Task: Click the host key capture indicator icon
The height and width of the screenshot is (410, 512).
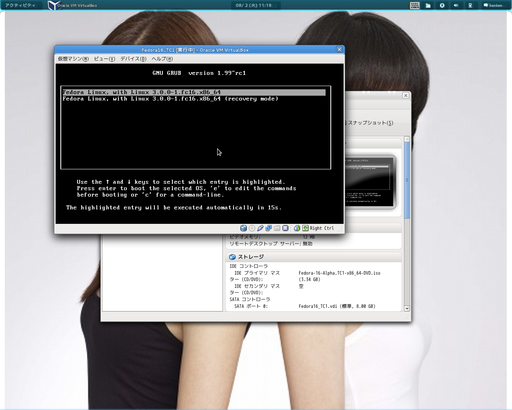Action: (x=305, y=228)
